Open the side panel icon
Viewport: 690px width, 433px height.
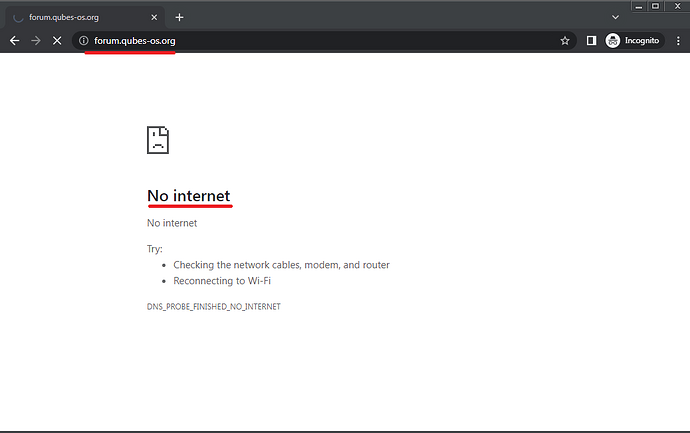(591, 40)
